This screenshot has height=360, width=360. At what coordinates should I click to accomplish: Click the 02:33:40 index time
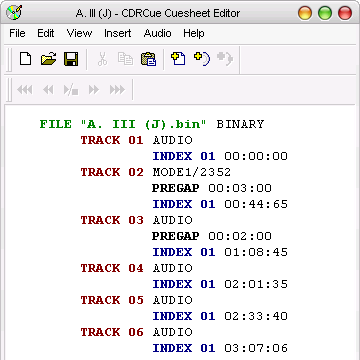256,316
